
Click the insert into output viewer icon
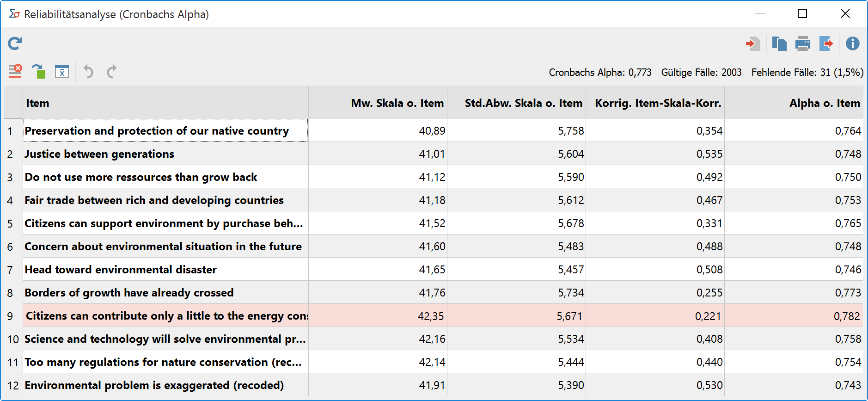tap(753, 44)
